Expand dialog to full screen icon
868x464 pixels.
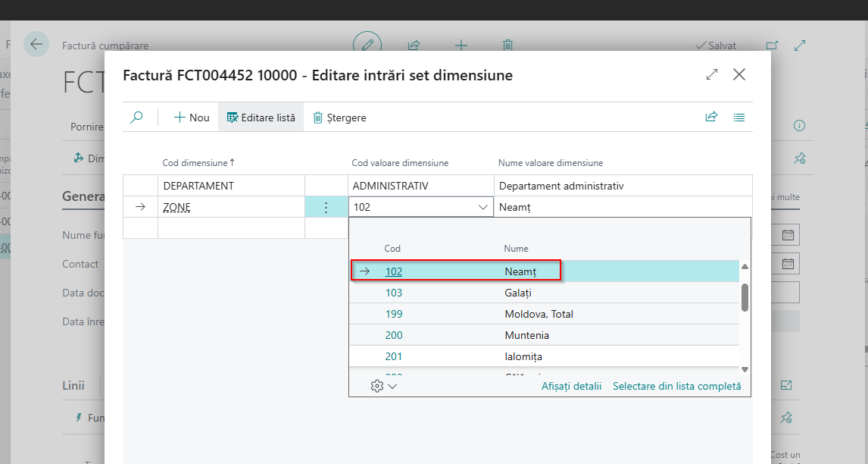(x=712, y=74)
